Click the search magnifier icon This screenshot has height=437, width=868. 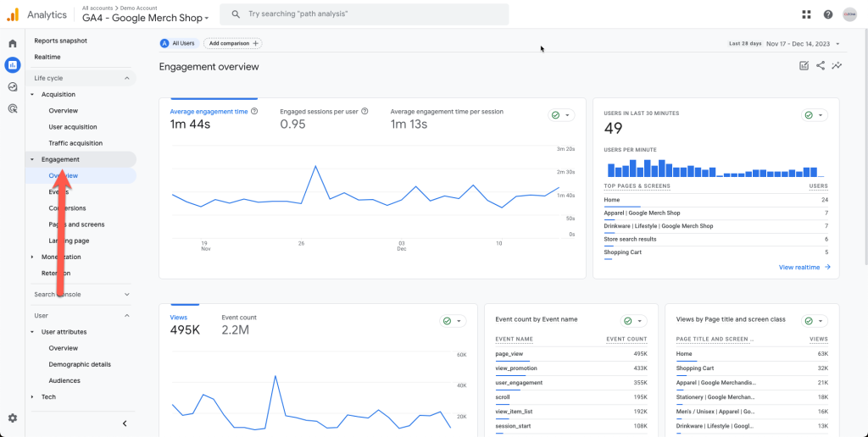click(x=236, y=14)
